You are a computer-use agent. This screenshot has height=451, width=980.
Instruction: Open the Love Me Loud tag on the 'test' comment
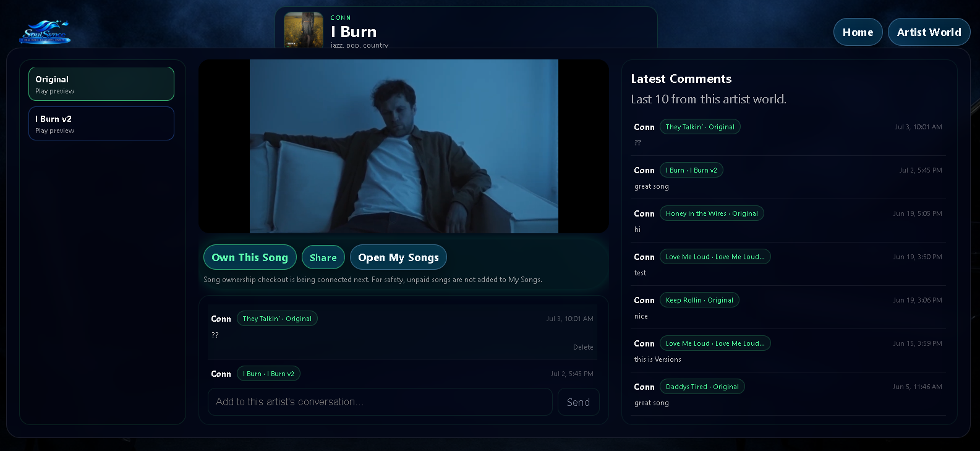715,257
